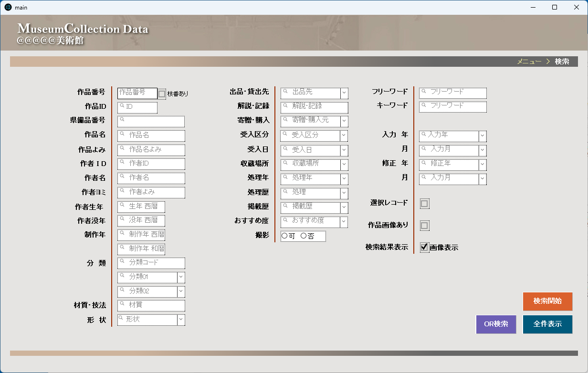Click magnifier icon in フリーワード field

point(423,90)
